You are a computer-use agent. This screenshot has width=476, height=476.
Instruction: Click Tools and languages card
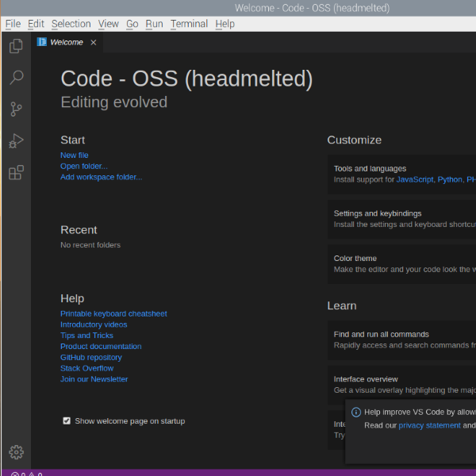pyautogui.click(x=401, y=175)
